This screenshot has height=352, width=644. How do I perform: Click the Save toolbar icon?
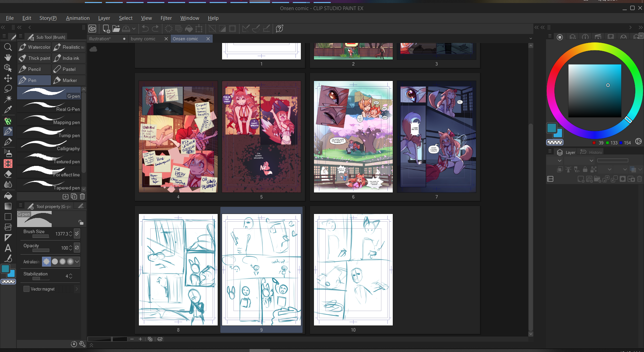click(126, 29)
